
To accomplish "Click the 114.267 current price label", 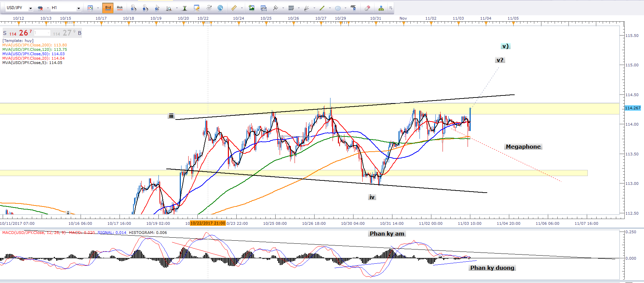I will (632, 108).
